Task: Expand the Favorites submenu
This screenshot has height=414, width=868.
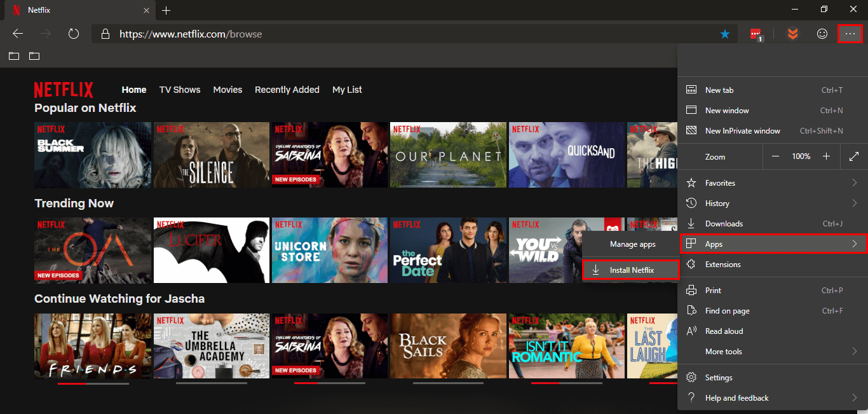Action: click(773, 183)
